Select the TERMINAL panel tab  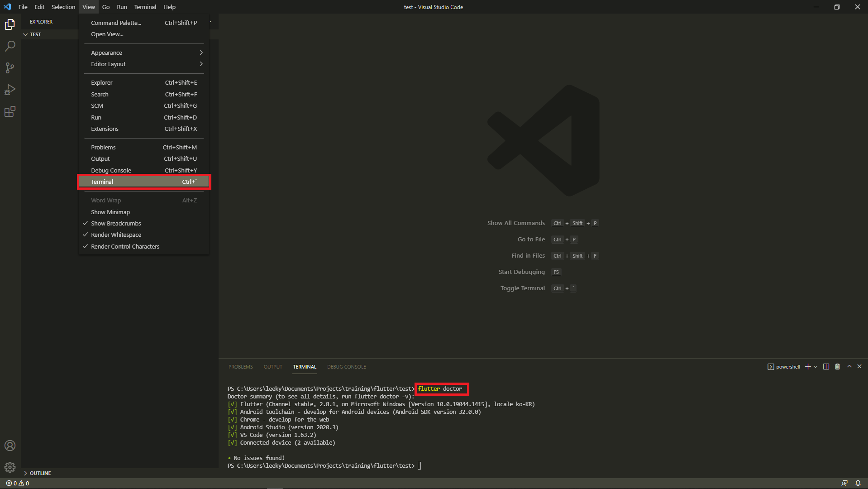pyautogui.click(x=305, y=367)
